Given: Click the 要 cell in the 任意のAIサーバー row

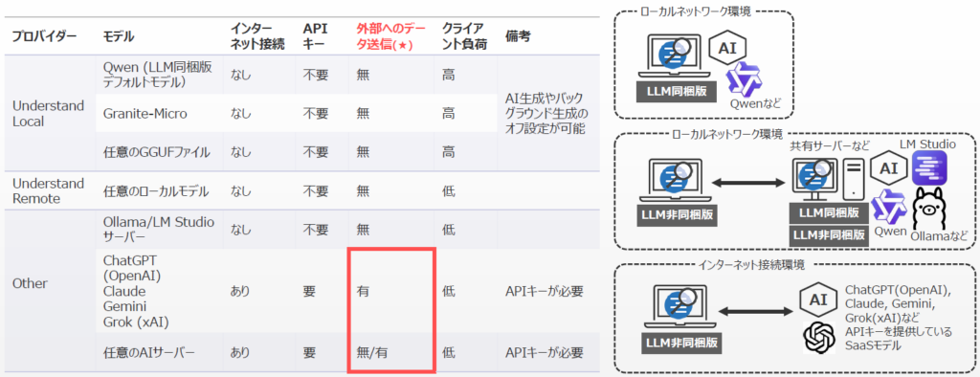Looking at the screenshot, I should pos(309,353).
